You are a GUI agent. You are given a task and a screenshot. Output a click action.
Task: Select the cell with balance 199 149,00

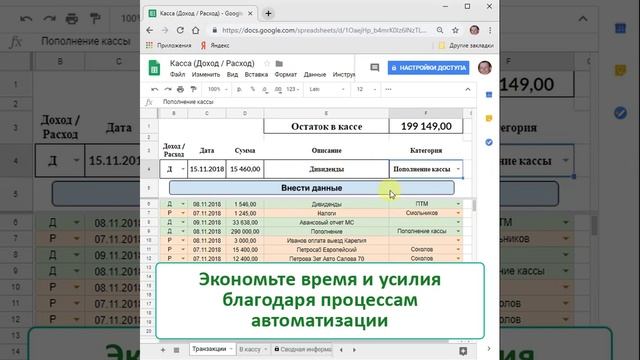[x=426, y=127]
